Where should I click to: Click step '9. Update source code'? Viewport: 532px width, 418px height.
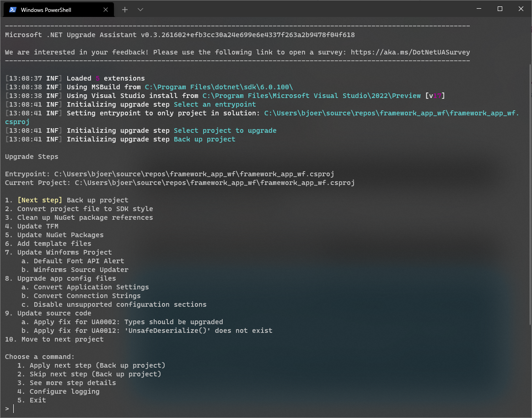click(48, 313)
